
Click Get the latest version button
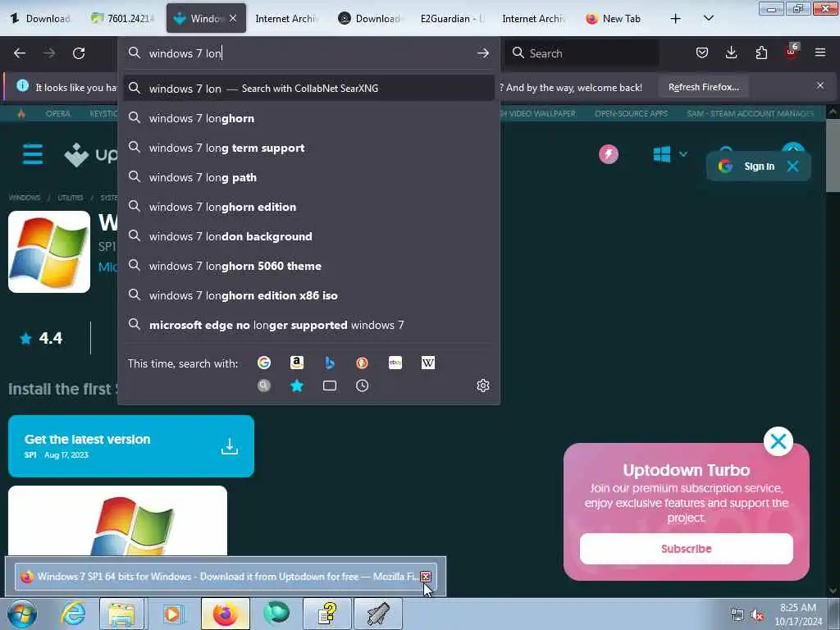[x=130, y=445]
